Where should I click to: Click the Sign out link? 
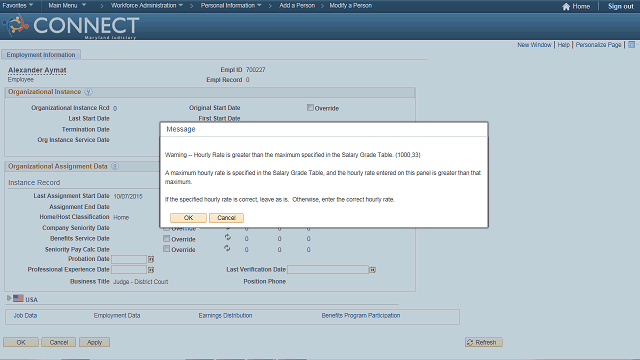(x=620, y=6)
